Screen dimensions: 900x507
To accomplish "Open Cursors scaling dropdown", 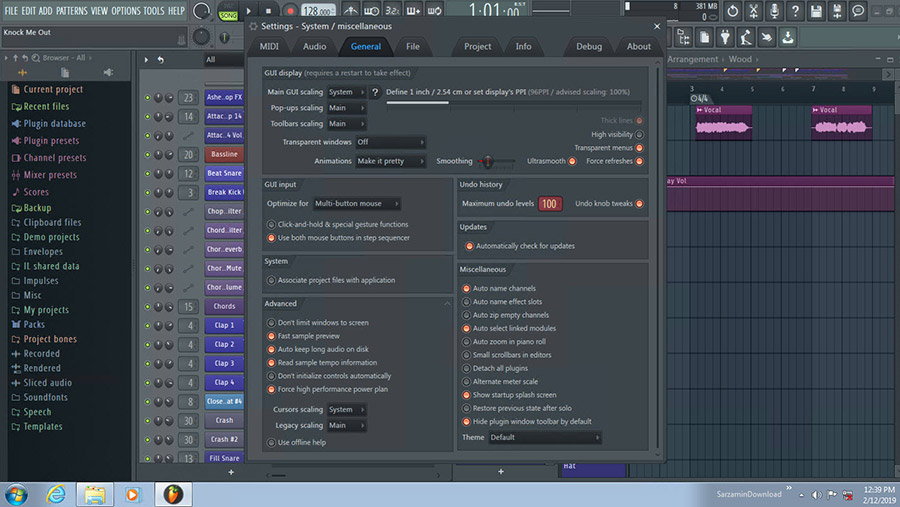I will 347,409.
